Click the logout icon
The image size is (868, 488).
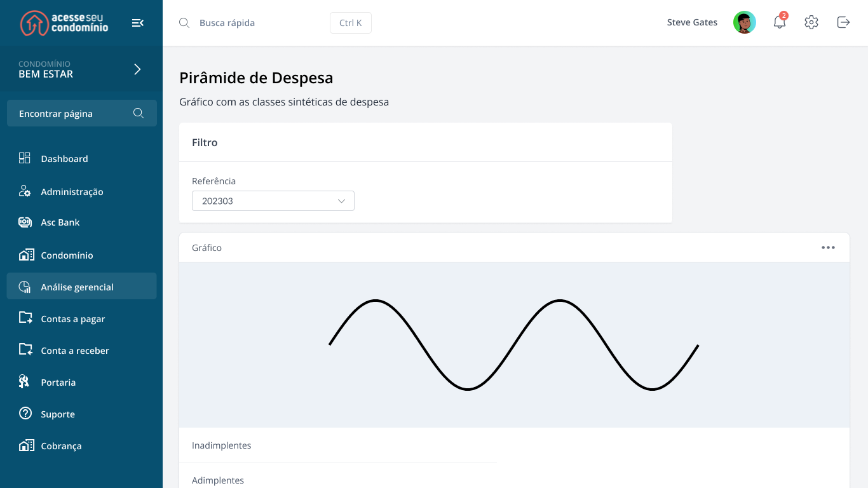843,22
